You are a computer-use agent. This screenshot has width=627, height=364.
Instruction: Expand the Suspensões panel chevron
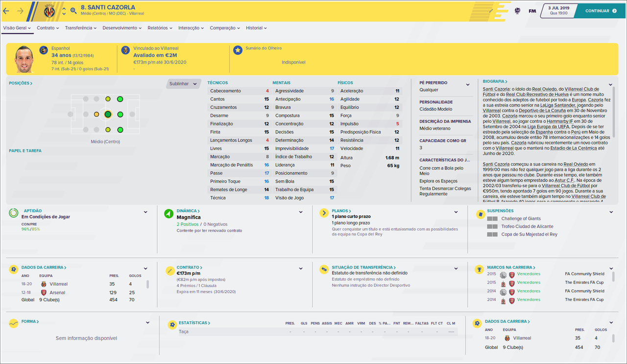pos(611,212)
